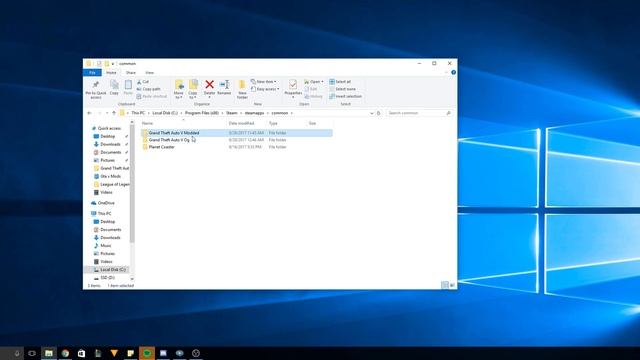Open Quick access in the navigation pane
640x360 pixels.
point(109,129)
